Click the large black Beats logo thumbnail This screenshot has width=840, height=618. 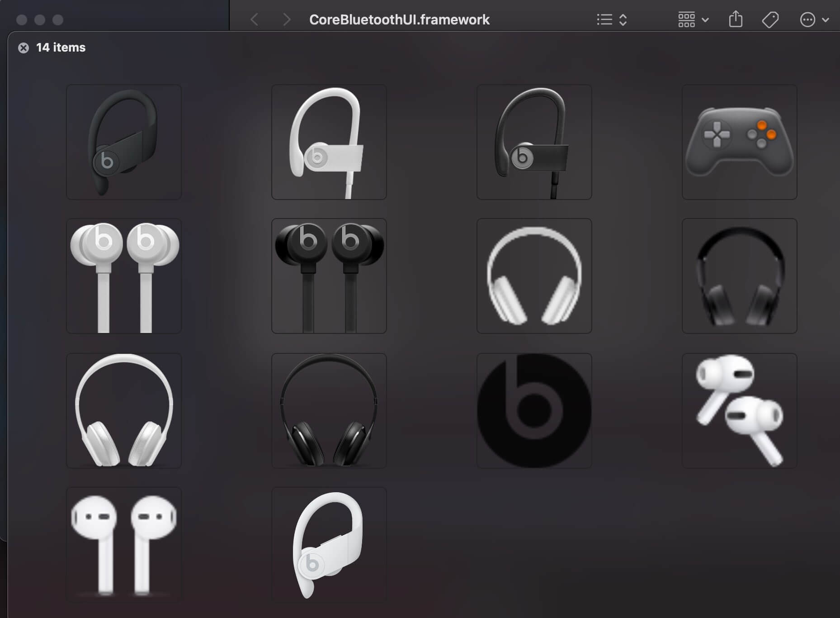[x=534, y=411]
